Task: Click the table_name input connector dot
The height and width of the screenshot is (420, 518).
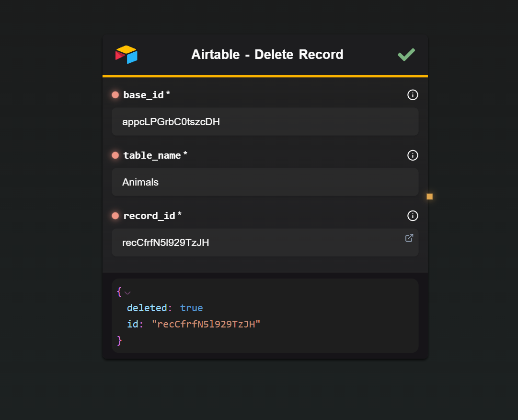Action: pyautogui.click(x=115, y=155)
